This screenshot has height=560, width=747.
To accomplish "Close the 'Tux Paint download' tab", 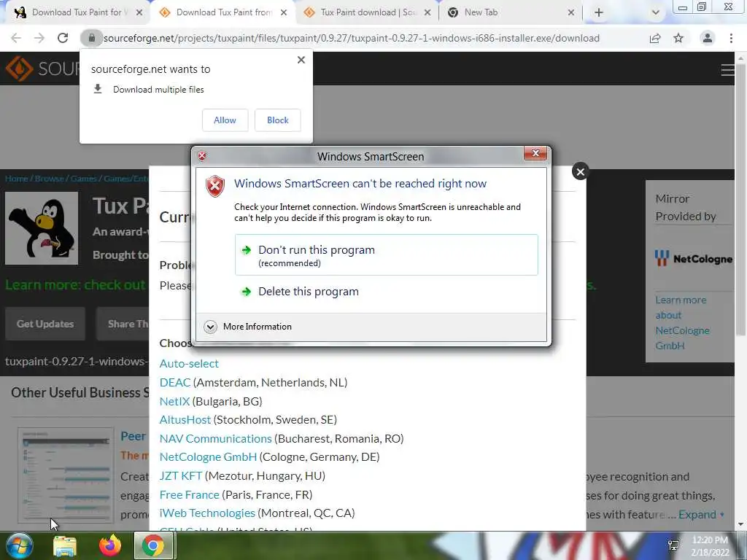I will (427, 12).
